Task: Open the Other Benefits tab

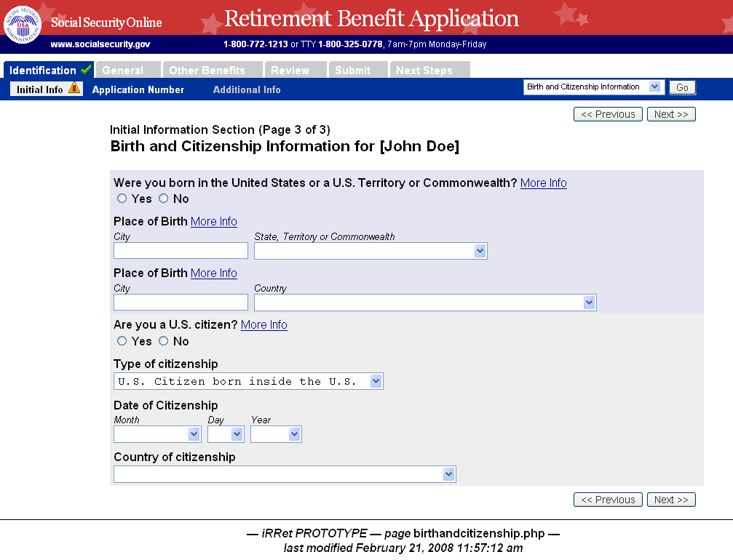Action: pyautogui.click(x=207, y=71)
